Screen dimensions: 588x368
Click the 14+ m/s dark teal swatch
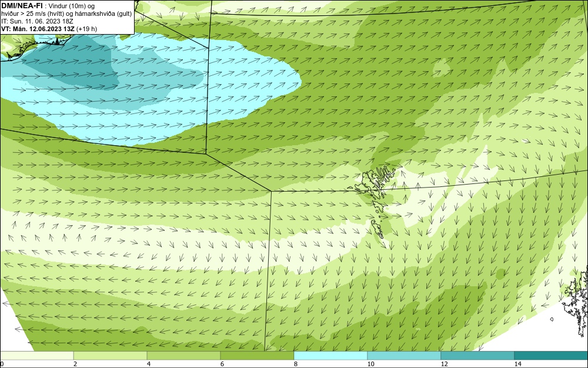pos(552,356)
